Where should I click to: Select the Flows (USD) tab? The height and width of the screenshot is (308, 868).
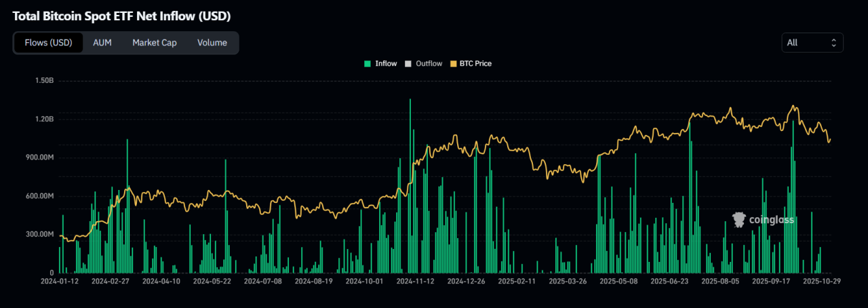[48, 43]
